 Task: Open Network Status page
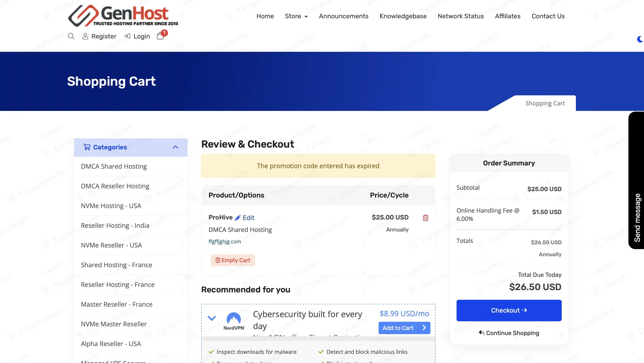460,16
